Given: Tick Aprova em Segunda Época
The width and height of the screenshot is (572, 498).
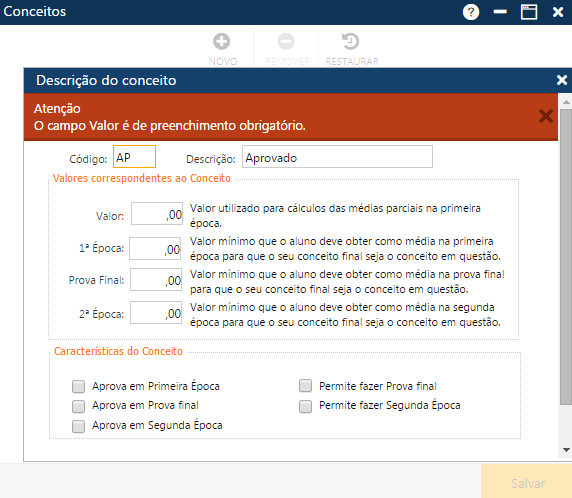Looking at the screenshot, I should (x=78, y=426).
